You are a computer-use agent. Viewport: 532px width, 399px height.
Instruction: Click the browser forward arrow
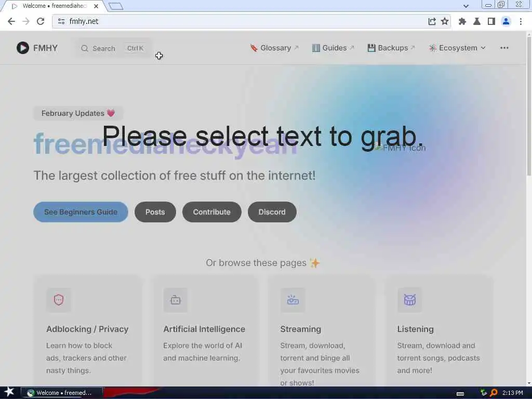pyautogui.click(x=26, y=21)
